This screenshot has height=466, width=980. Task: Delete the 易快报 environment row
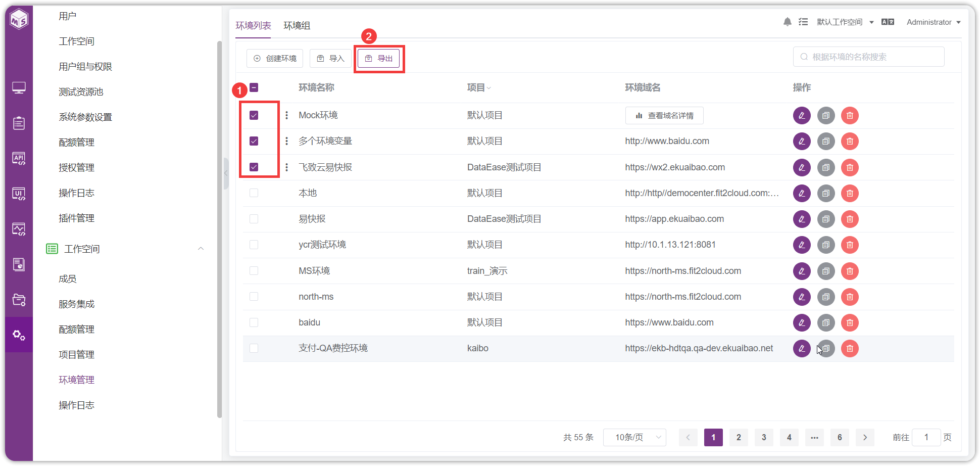(x=850, y=219)
